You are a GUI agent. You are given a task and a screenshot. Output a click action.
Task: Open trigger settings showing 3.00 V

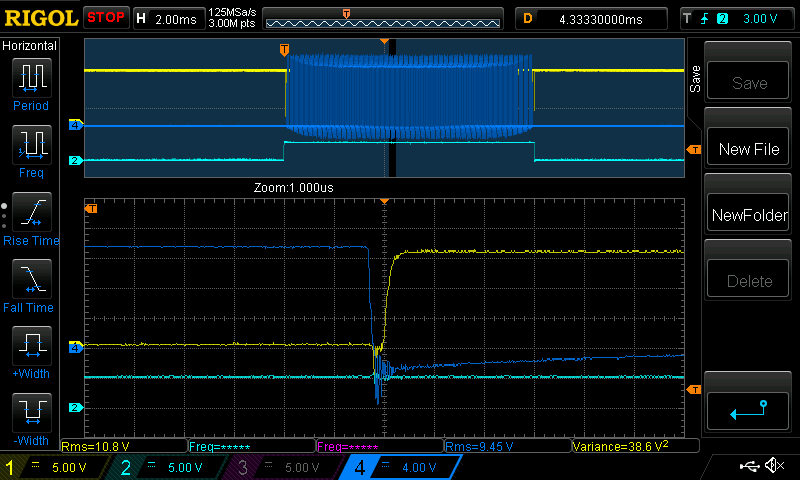(735, 18)
